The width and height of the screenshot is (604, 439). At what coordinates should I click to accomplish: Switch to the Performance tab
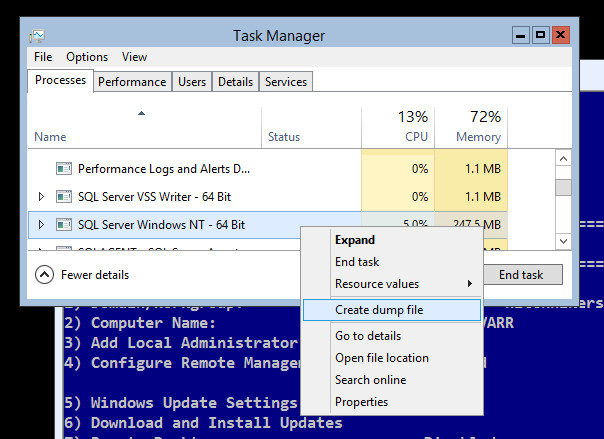point(132,82)
